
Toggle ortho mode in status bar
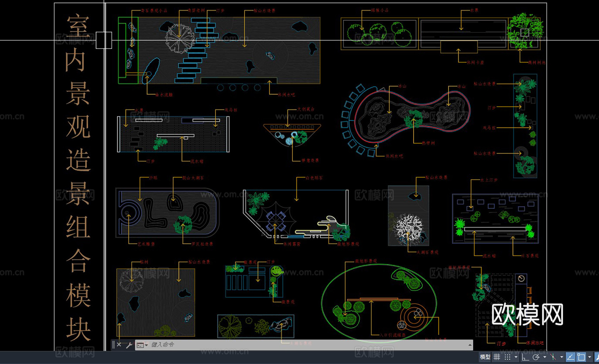coord(525,357)
